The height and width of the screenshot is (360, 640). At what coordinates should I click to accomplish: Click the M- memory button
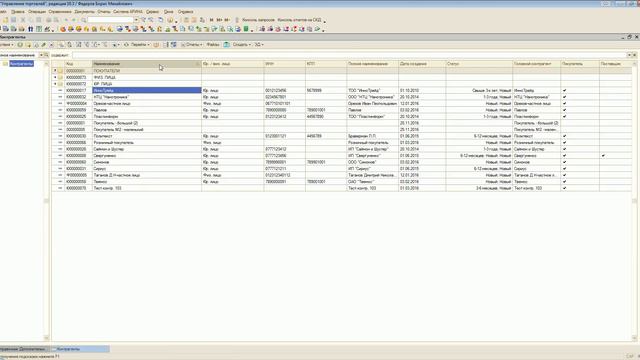point(227,20)
